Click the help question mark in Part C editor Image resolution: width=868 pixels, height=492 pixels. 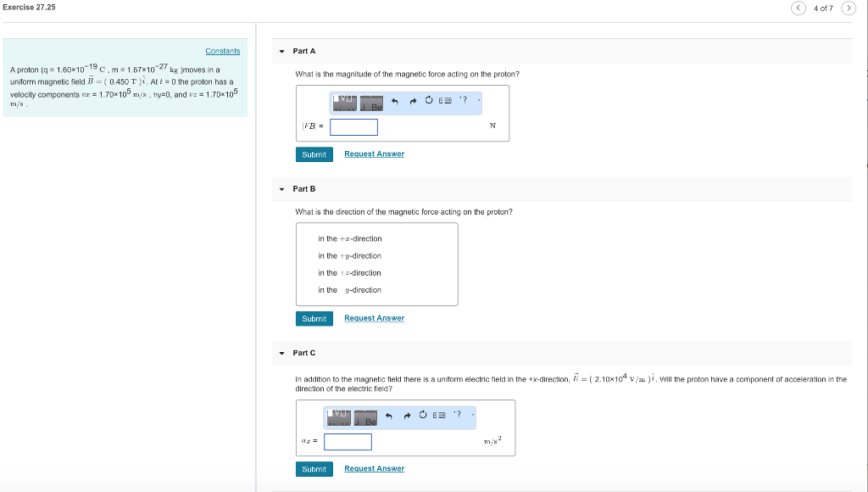click(x=458, y=415)
